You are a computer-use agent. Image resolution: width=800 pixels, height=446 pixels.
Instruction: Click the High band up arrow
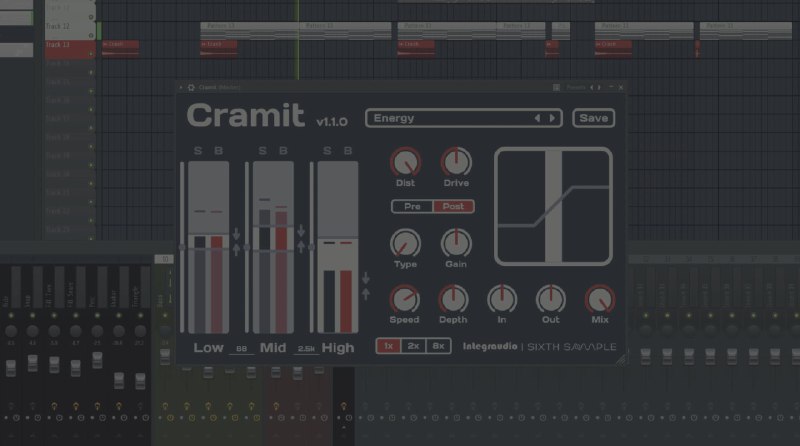(366, 294)
